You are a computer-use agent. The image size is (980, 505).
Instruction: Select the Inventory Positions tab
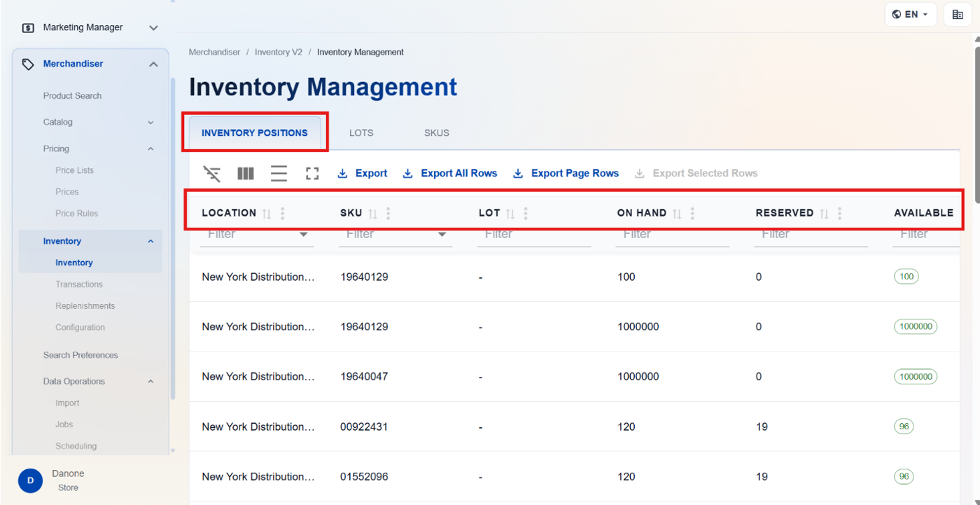pyautogui.click(x=255, y=132)
